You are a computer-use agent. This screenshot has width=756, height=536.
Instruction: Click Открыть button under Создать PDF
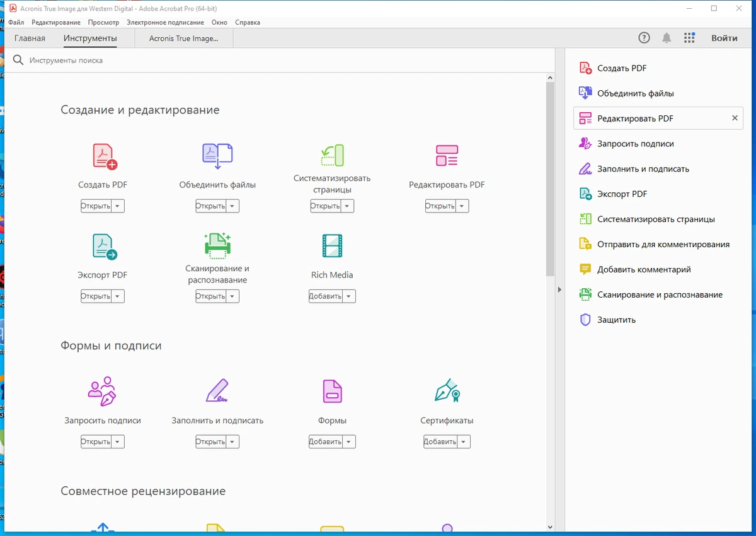coord(96,206)
